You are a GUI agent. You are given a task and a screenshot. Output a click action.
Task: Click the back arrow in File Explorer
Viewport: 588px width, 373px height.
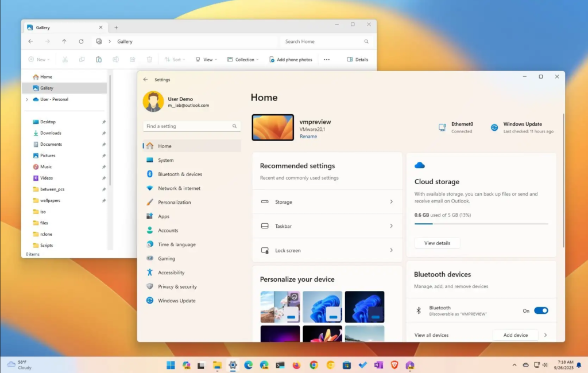30,42
